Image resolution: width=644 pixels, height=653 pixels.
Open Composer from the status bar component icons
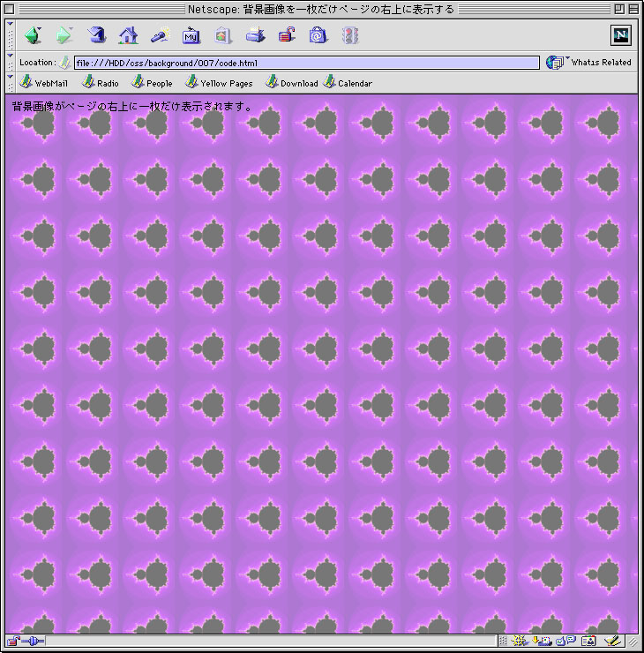pos(610,642)
